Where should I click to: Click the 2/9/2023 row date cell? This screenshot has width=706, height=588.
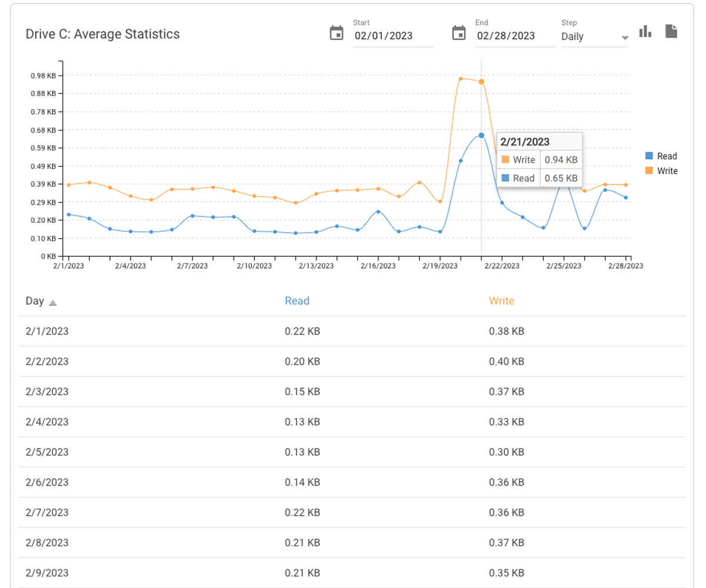pos(47,573)
